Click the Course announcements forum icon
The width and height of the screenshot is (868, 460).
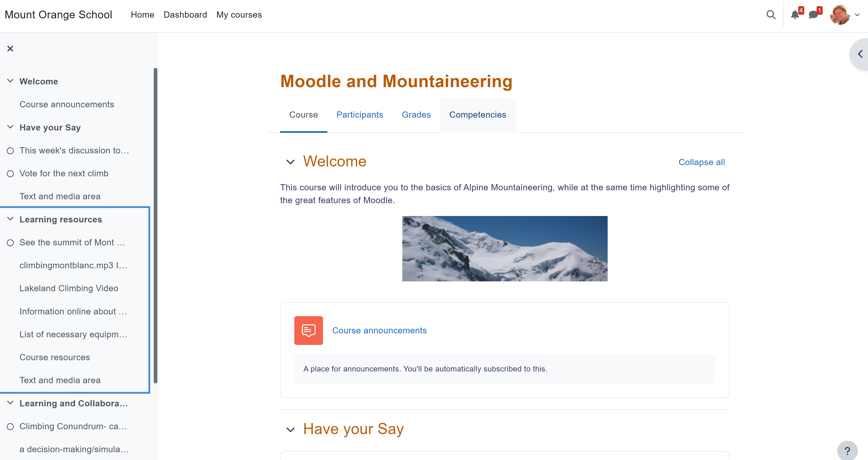[308, 330]
